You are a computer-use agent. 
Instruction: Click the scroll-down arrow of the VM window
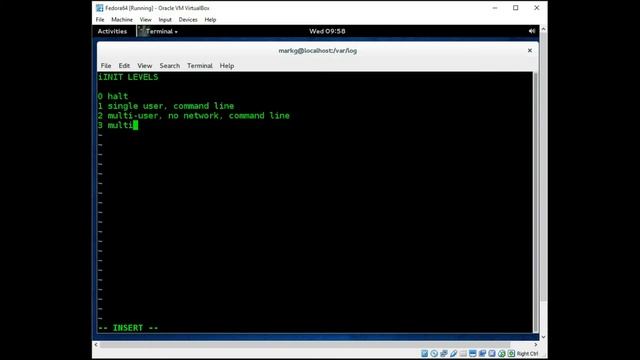543,337
